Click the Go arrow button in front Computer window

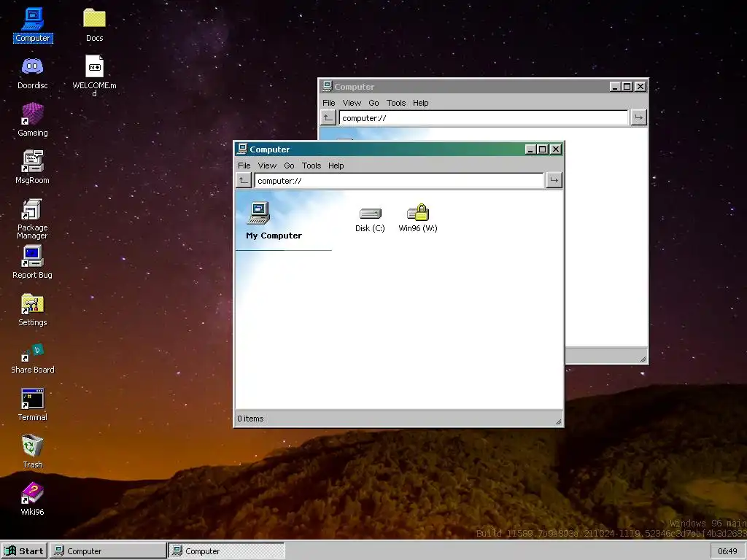[x=554, y=181]
